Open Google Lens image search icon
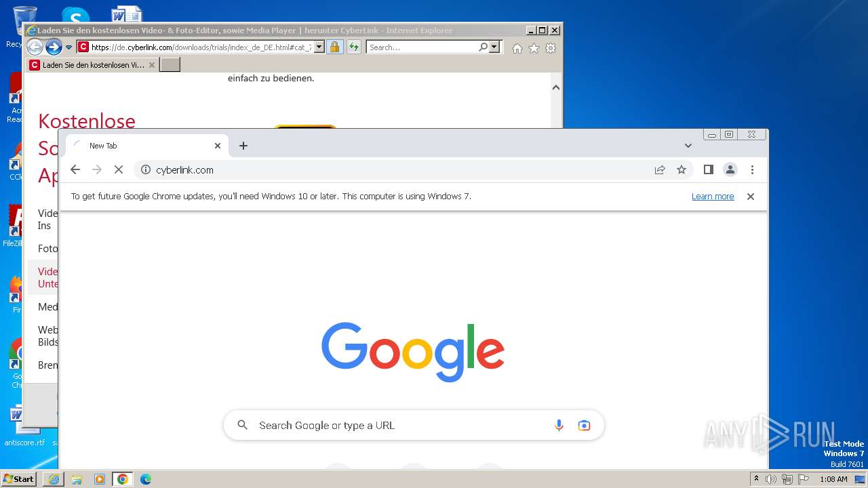Screen dimensions: 868x488 (584, 426)
